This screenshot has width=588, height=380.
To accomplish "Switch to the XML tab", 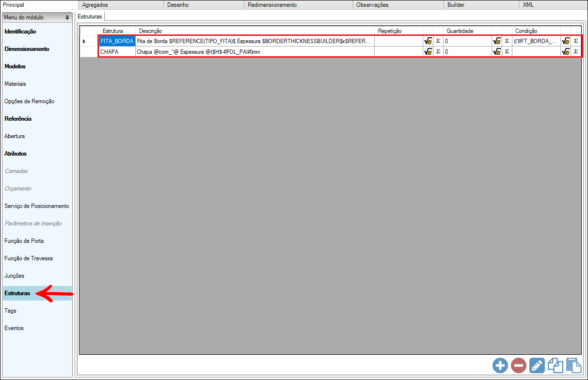I will point(553,5).
